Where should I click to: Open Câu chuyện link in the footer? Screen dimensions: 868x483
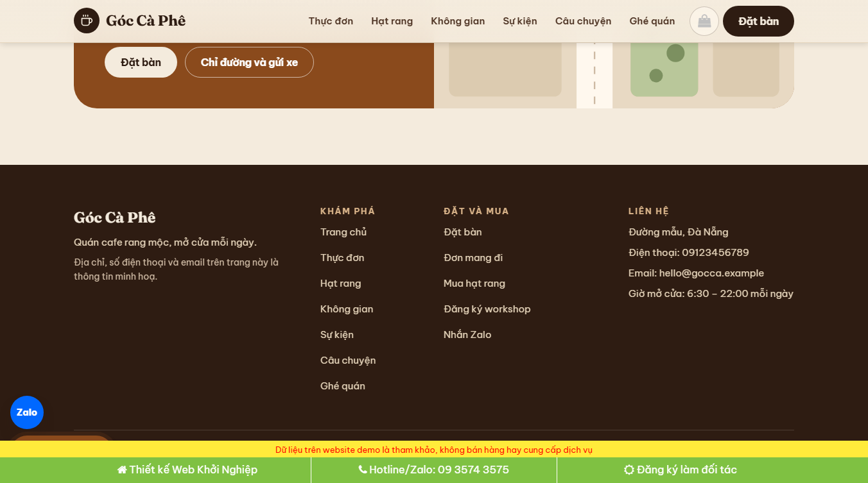tap(348, 360)
